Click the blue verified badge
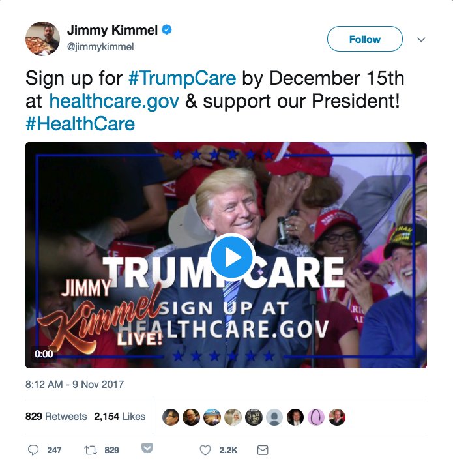 coord(167,30)
